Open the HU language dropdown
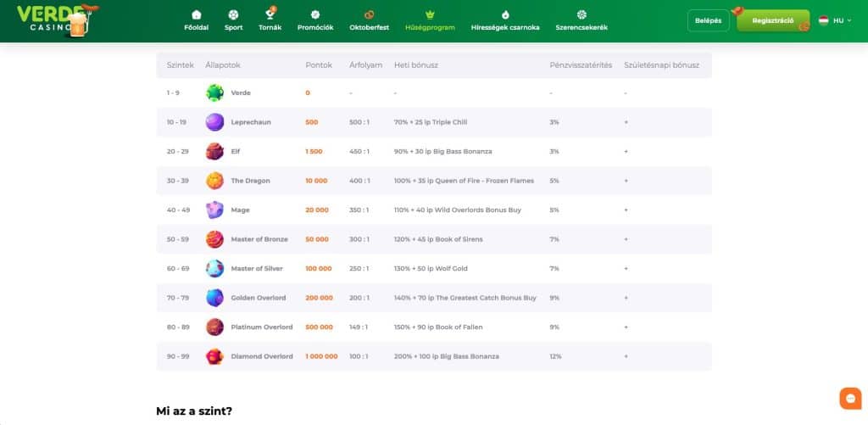This screenshot has height=425, width=868. pyautogui.click(x=835, y=20)
